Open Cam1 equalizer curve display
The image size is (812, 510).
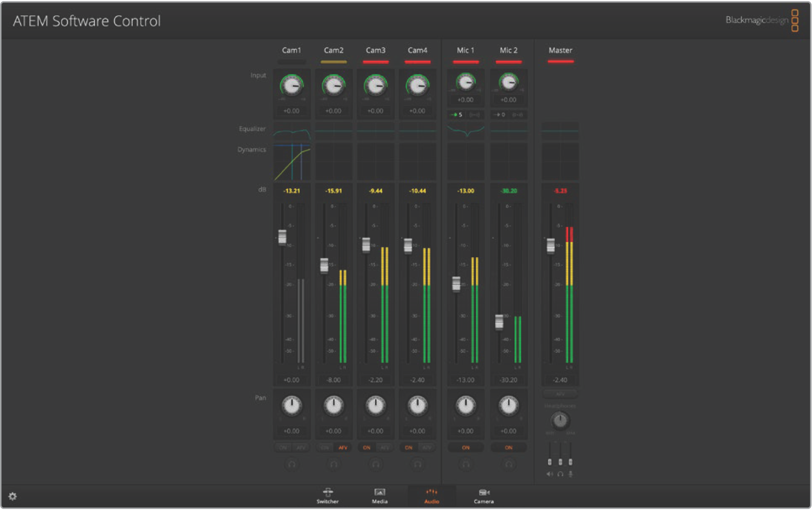(x=292, y=132)
